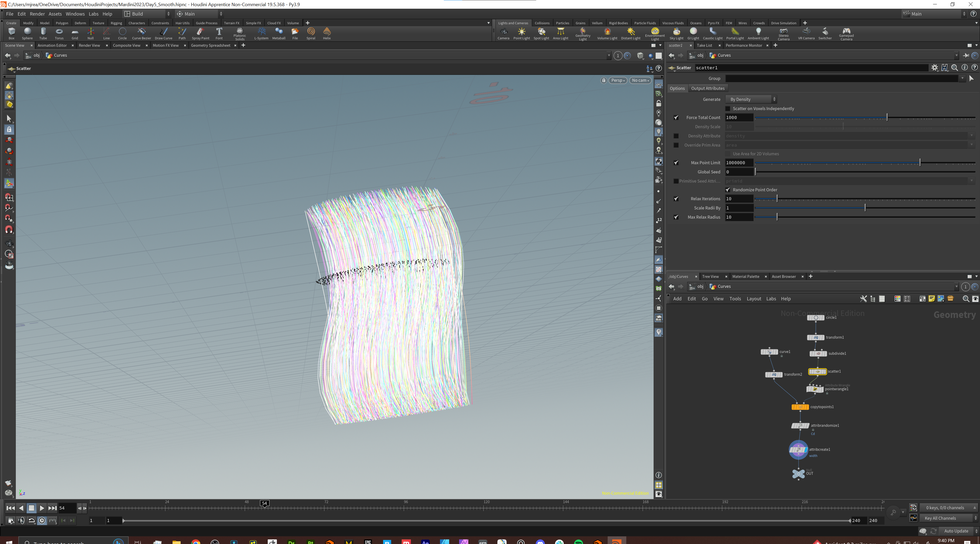The image size is (980, 544).
Task: Open the Windows menu
Action: [75, 14]
